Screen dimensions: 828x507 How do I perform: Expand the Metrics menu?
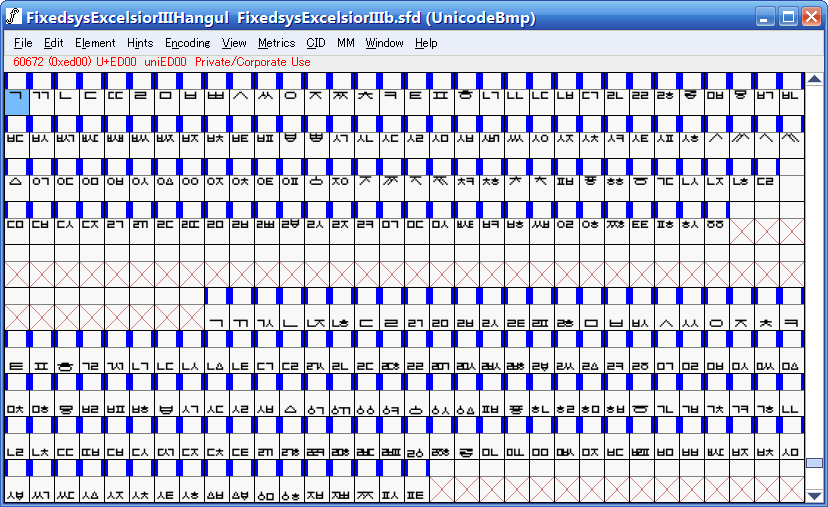[276, 43]
